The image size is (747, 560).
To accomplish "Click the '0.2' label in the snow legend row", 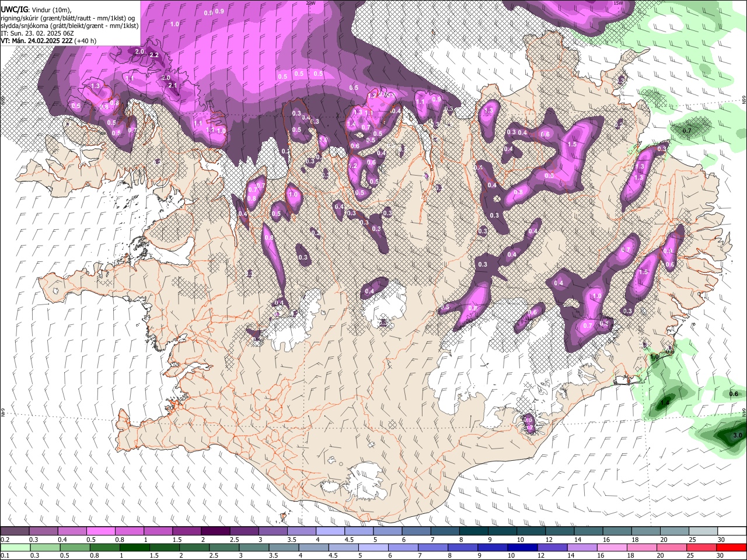I will (5, 540).
